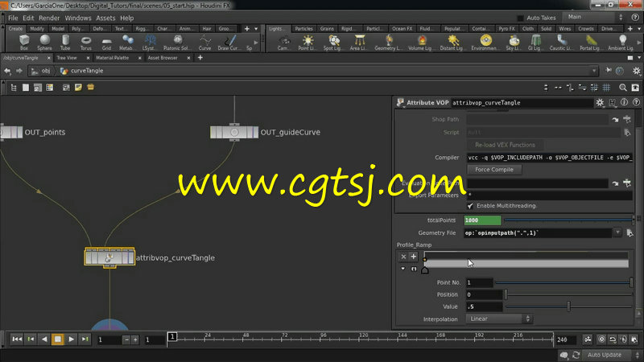Viewport: 644px width, 362px height.
Task: Select the Torus shelf tool
Action: point(86,43)
